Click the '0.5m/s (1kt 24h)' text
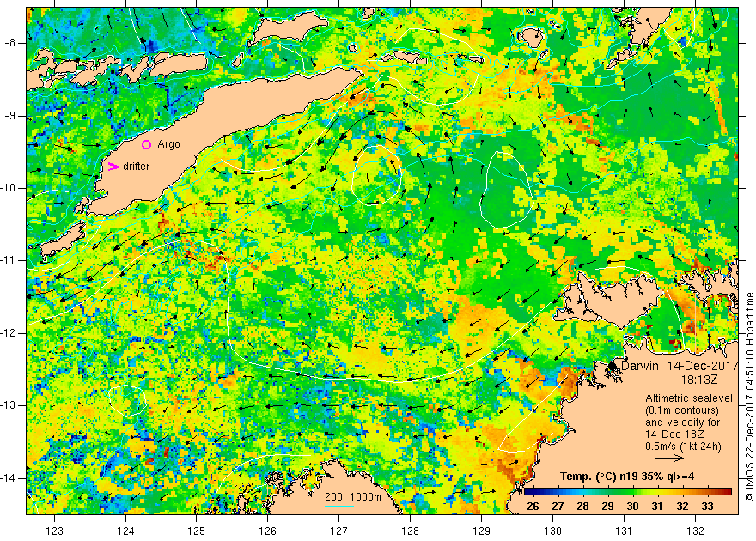This screenshot has width=756, height=541. pos(683,447)
